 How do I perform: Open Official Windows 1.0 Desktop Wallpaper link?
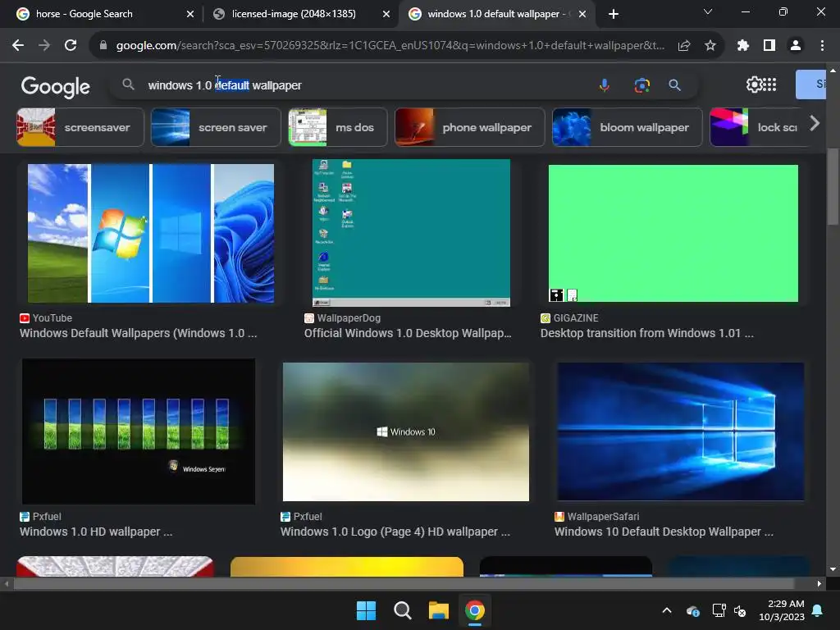click(x=408, y=333)
